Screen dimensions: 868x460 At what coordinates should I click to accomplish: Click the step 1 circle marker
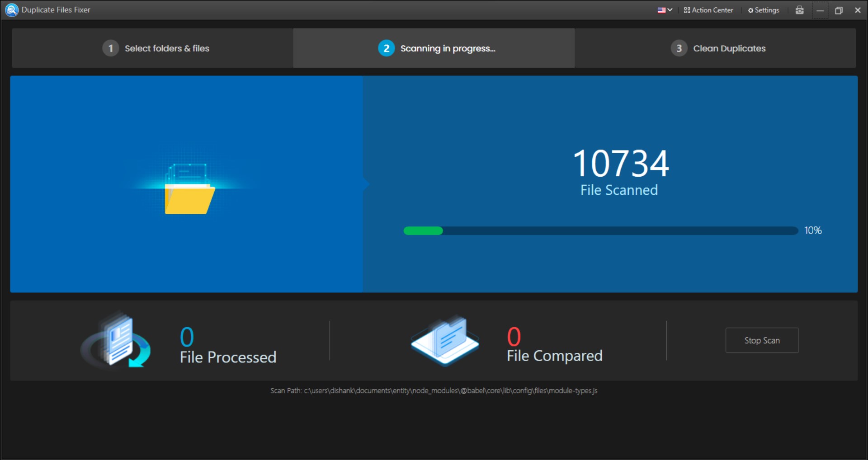tap(110, 48)
